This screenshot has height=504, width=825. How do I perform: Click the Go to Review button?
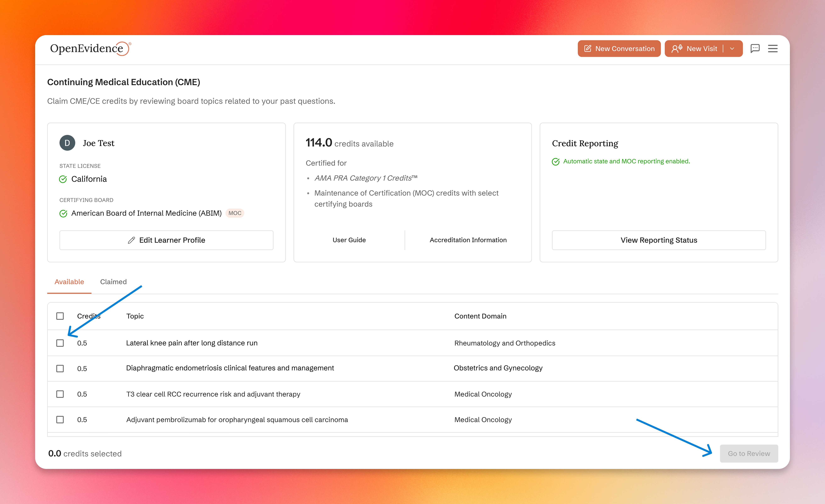[749, 454]
